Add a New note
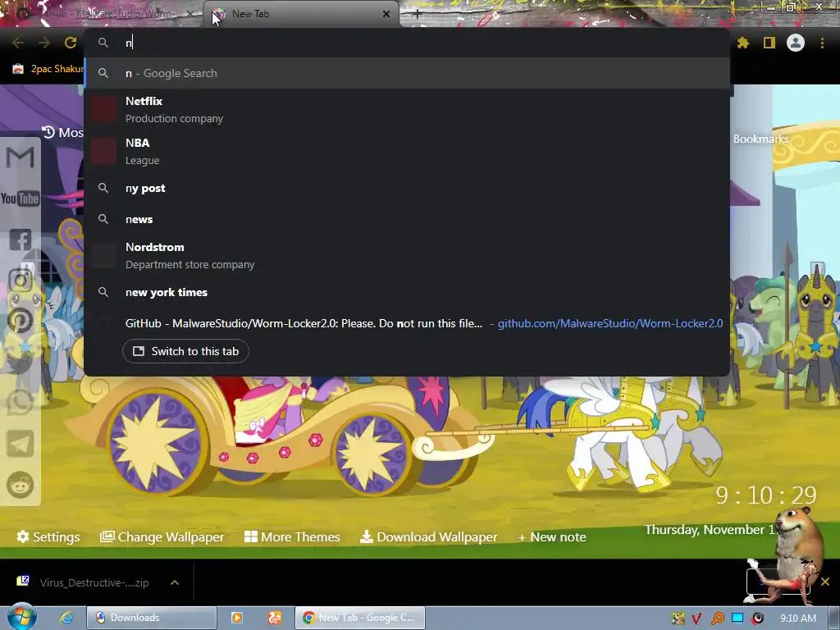840x630 pixels. point(552,536)
